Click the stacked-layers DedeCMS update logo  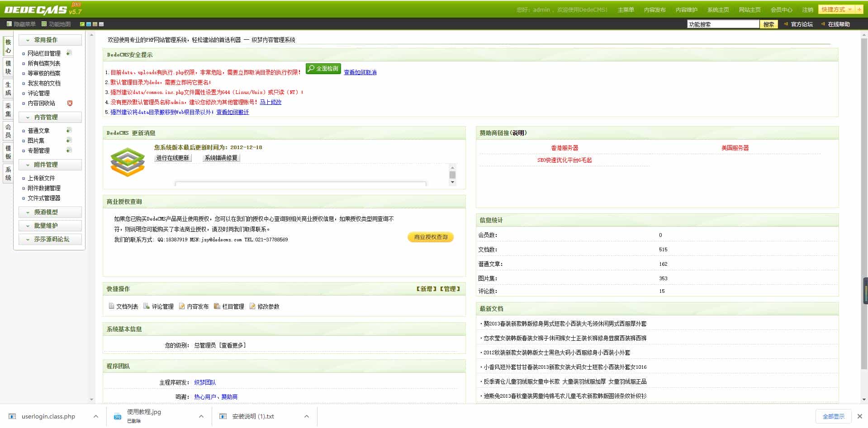[128, 162]
